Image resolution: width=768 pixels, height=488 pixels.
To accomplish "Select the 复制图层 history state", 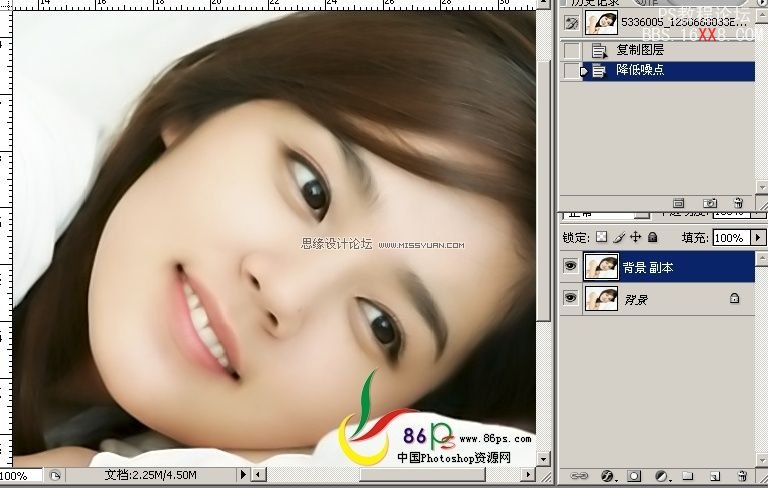I will coord(640,50).
